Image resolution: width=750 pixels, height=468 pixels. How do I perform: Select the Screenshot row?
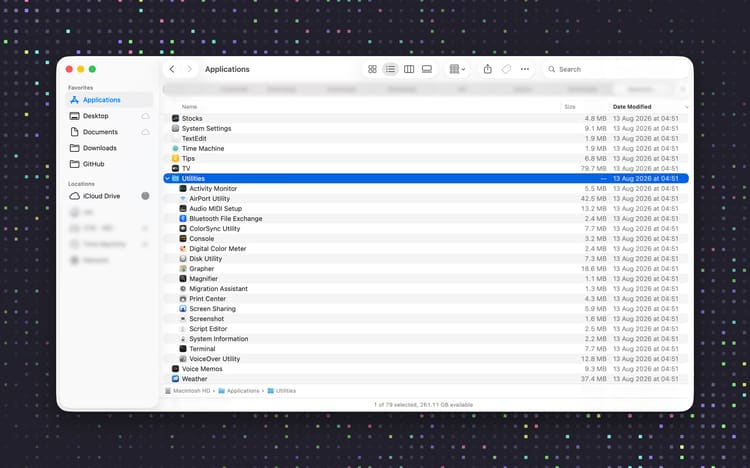tap(426, 319)
